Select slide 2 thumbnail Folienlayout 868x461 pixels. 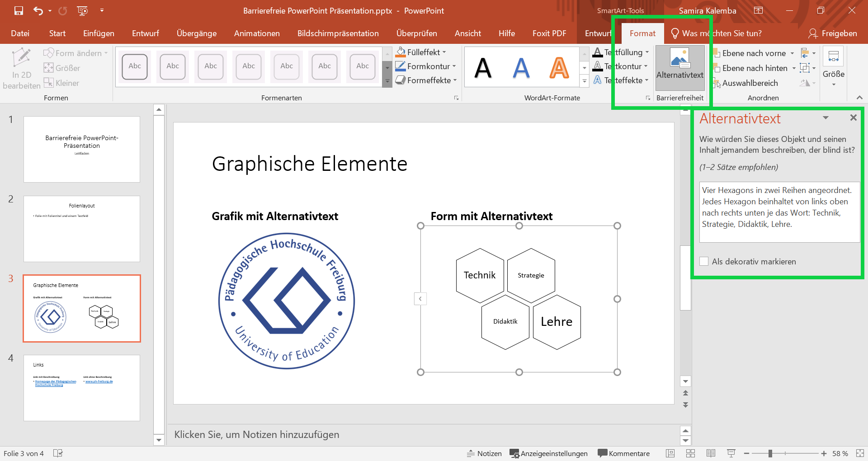(82, 229)
